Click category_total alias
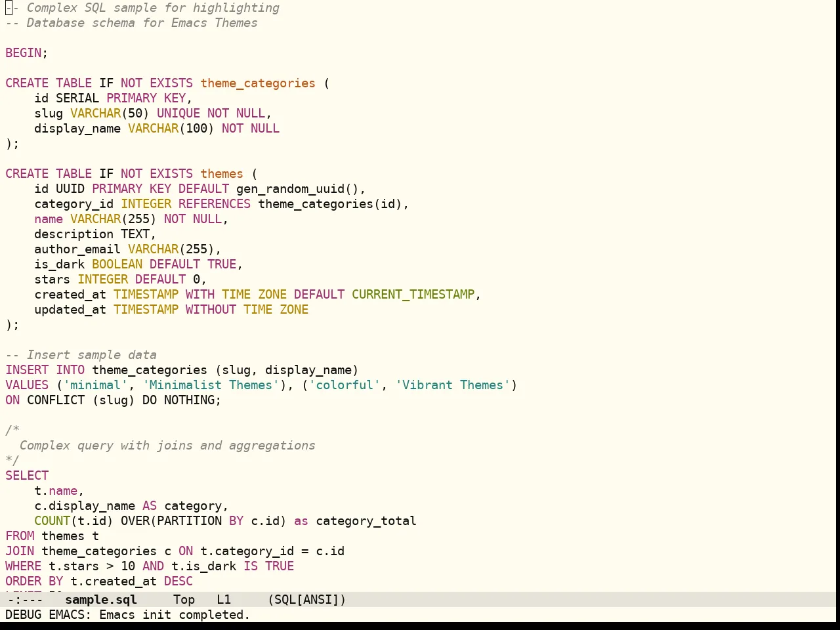This screenshot has width=840, height=630. (x=366, y=521)
